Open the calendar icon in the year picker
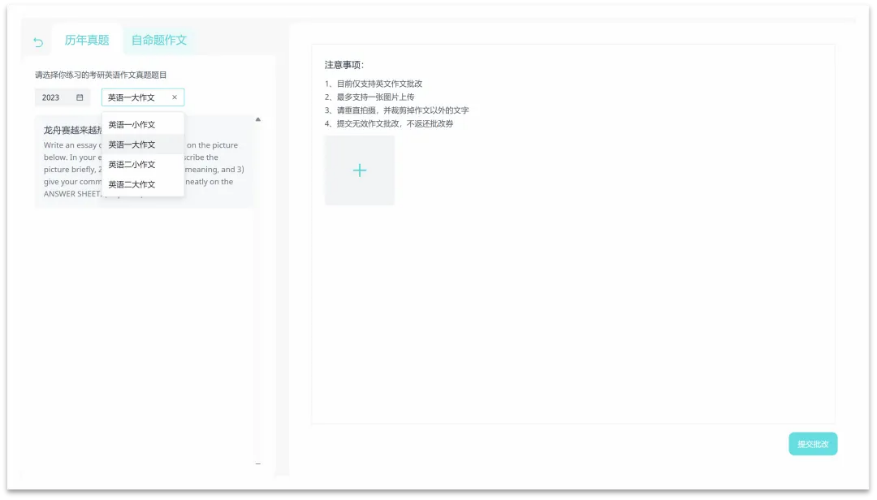 coord(80,98)
